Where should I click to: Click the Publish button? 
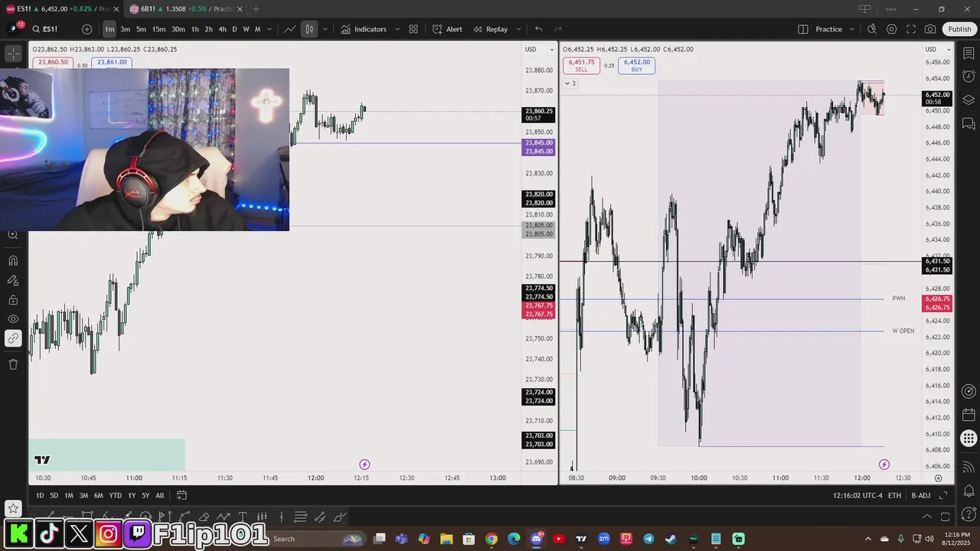(959, 29)
